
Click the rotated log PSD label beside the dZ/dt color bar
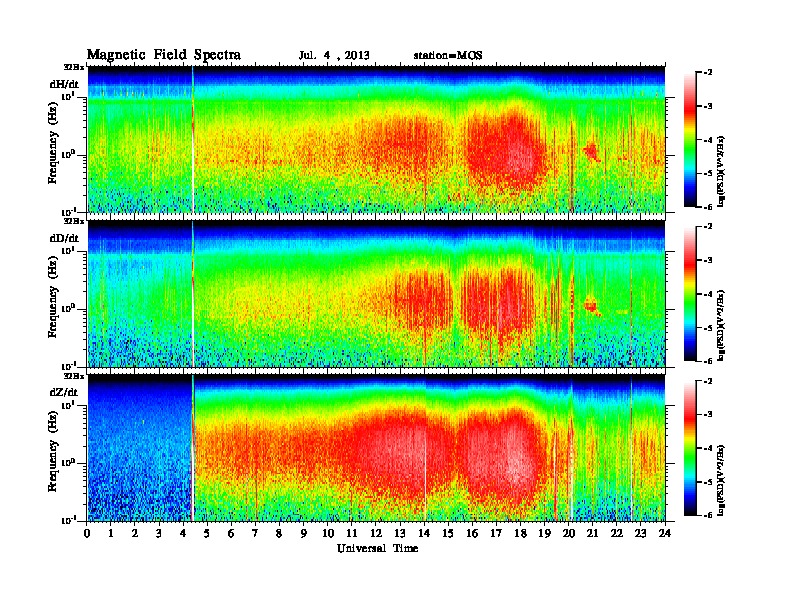721,479
